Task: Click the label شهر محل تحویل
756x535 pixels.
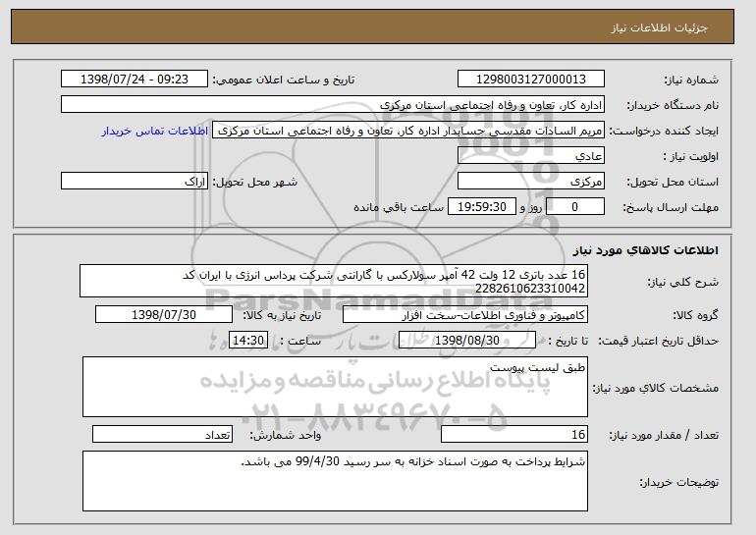Action: coord(255,183)
